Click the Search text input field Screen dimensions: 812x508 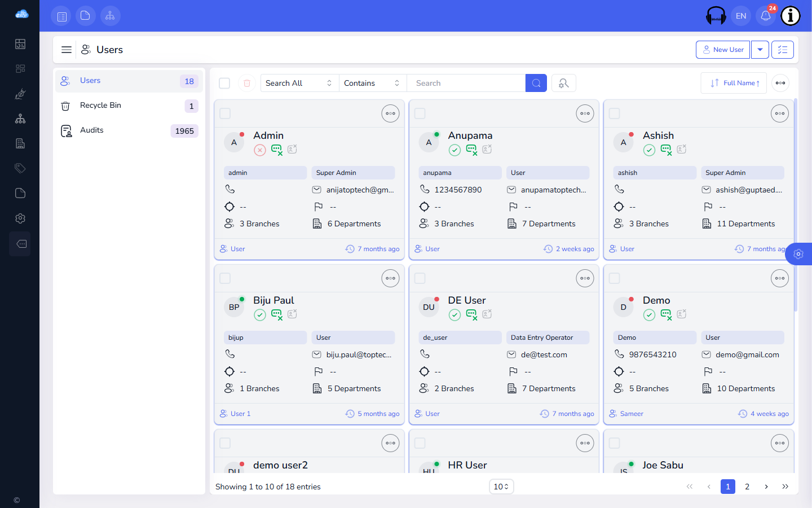(466, 83)
